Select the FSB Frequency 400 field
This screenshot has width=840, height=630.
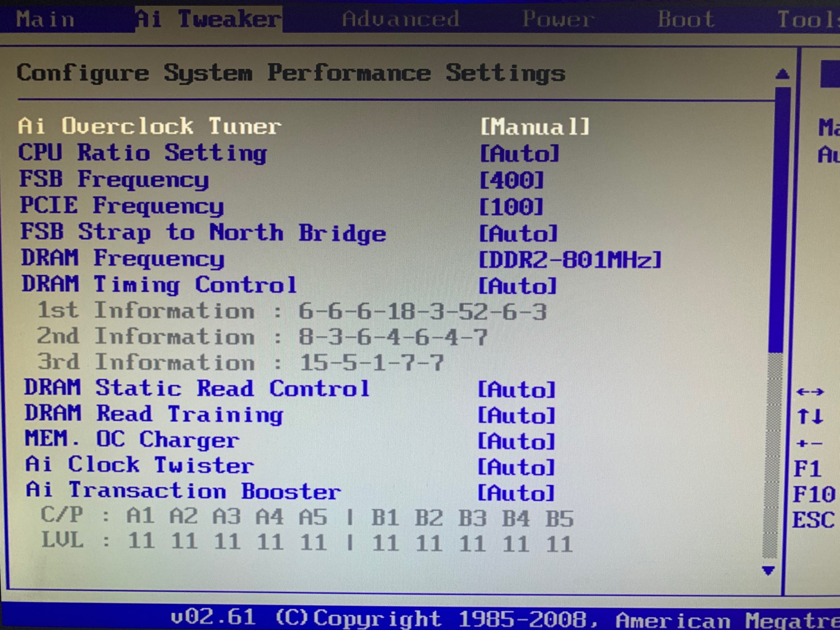tap(511, 180)
